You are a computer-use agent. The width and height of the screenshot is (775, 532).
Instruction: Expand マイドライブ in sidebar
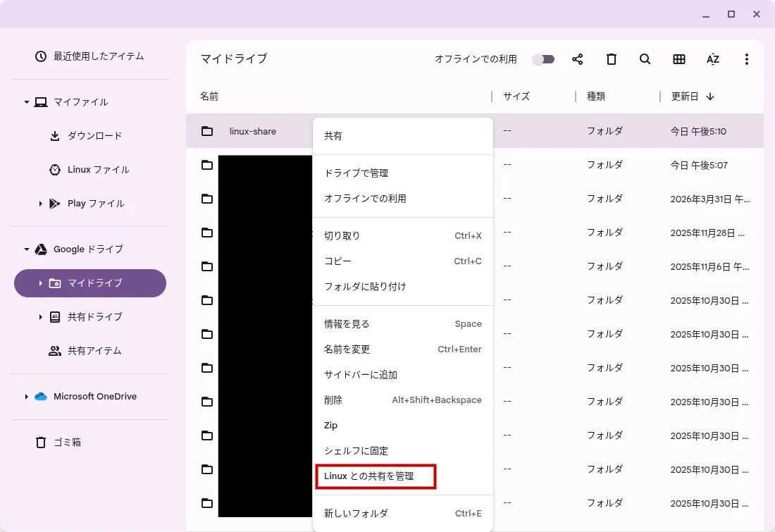(x=41, y=283)
